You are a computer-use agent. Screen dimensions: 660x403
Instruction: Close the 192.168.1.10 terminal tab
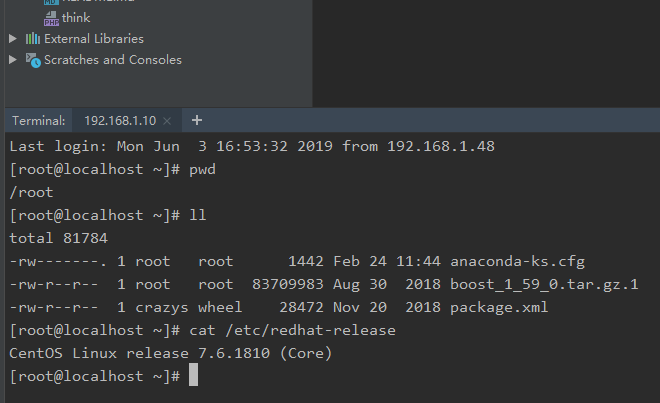167,121
